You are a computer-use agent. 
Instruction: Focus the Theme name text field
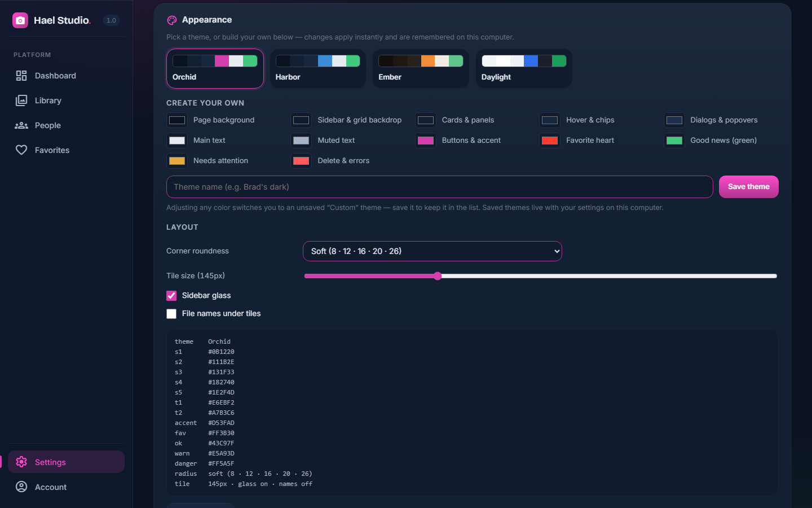(x=440, y=187)
